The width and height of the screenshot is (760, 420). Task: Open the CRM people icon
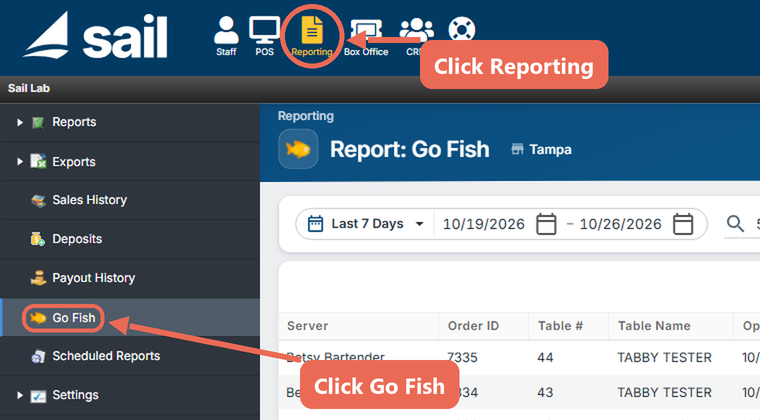(416, 30)
